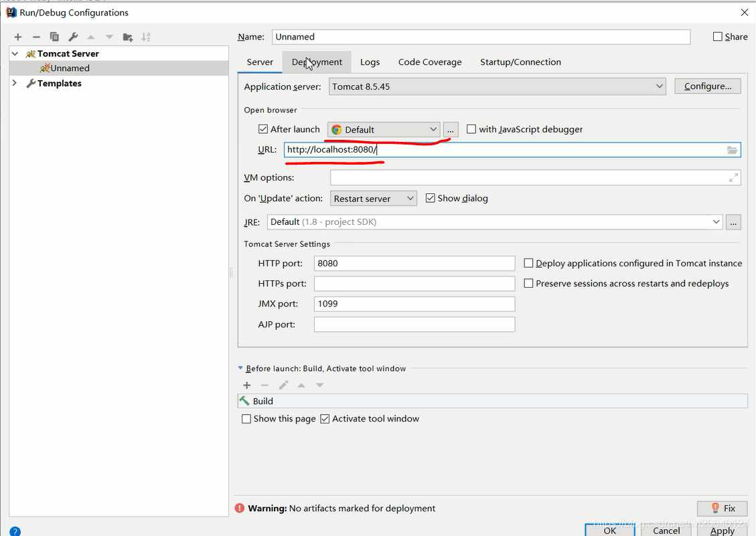Click Cancel button
This screenshot has width=756, height=536.
pos(666,530)
